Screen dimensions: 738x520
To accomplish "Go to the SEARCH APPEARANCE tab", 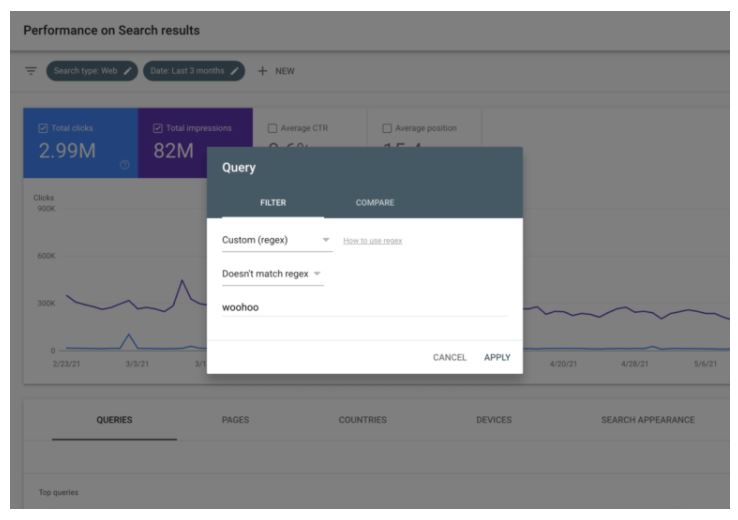I will [x=647, y=419].
